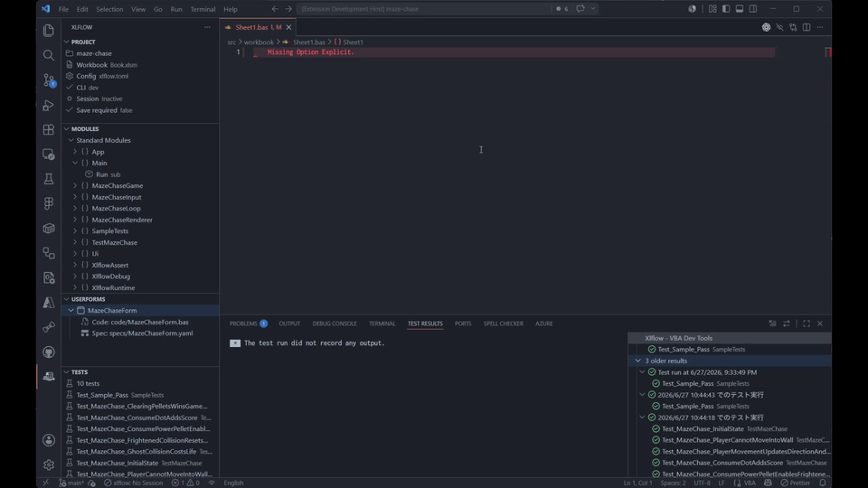Open the Xlflow view in activity bar

(49, 376)
